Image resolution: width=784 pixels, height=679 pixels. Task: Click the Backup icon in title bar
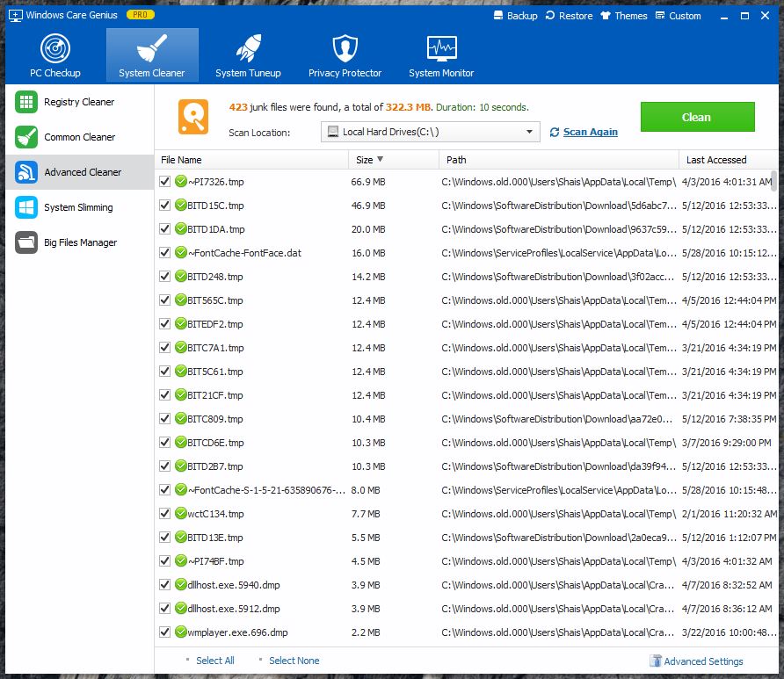click(498, 16)
